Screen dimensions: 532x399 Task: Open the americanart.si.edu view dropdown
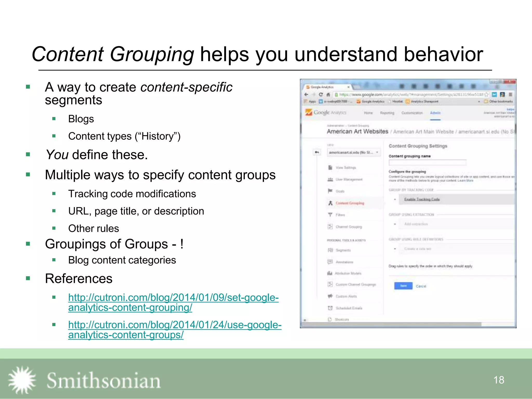pos(354,152)
